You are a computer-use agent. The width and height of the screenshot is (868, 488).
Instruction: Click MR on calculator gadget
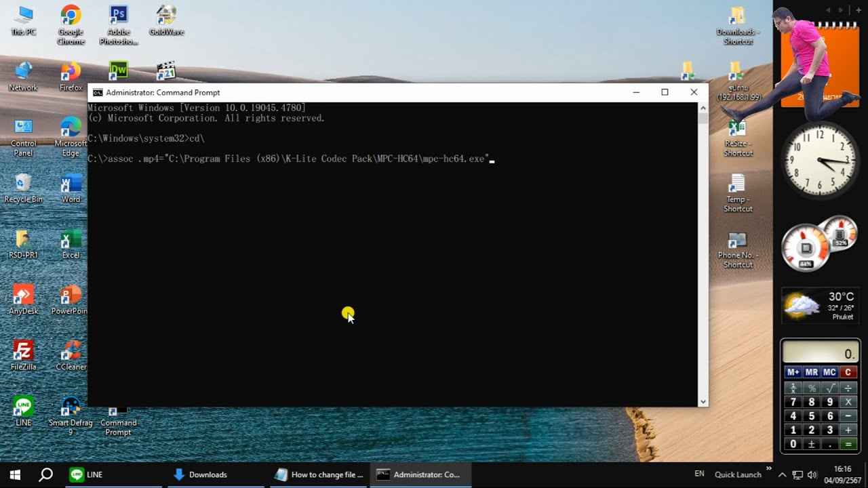811,372
